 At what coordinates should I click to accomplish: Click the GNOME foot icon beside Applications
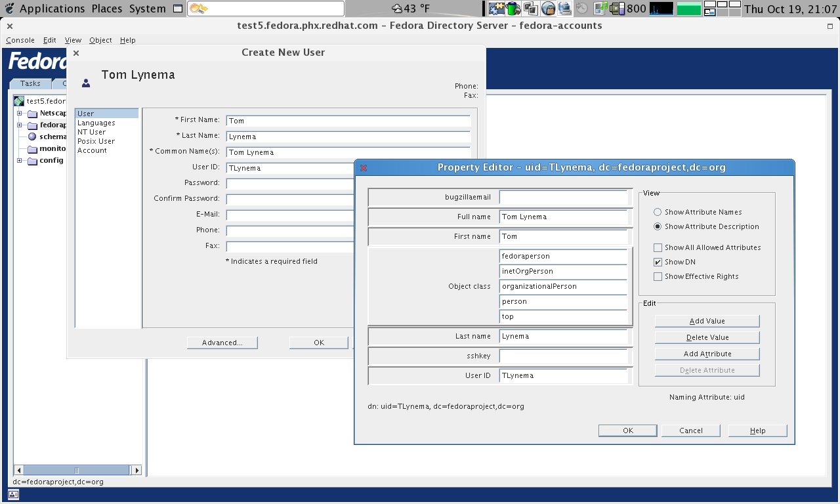[x=8, y=9]
